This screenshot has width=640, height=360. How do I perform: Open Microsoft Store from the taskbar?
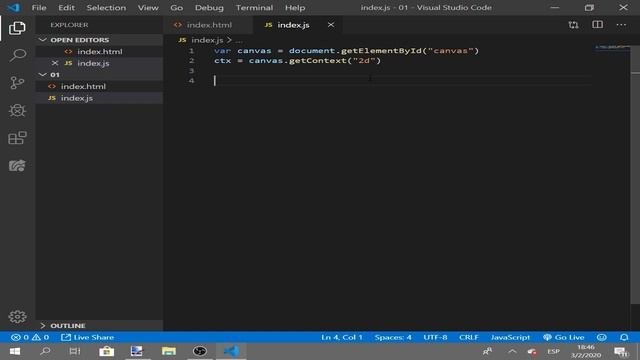coord(107,351)
